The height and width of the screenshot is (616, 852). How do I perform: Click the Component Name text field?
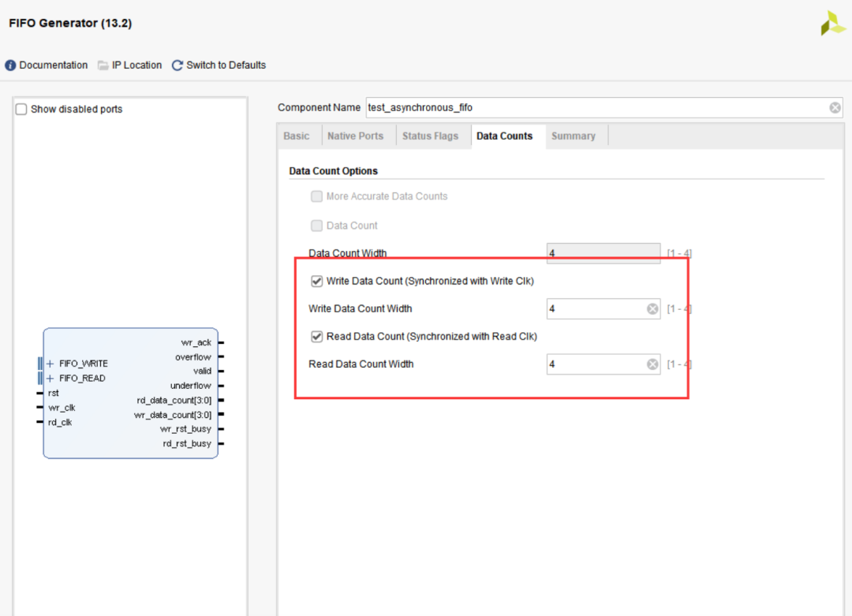click(592, 107)
